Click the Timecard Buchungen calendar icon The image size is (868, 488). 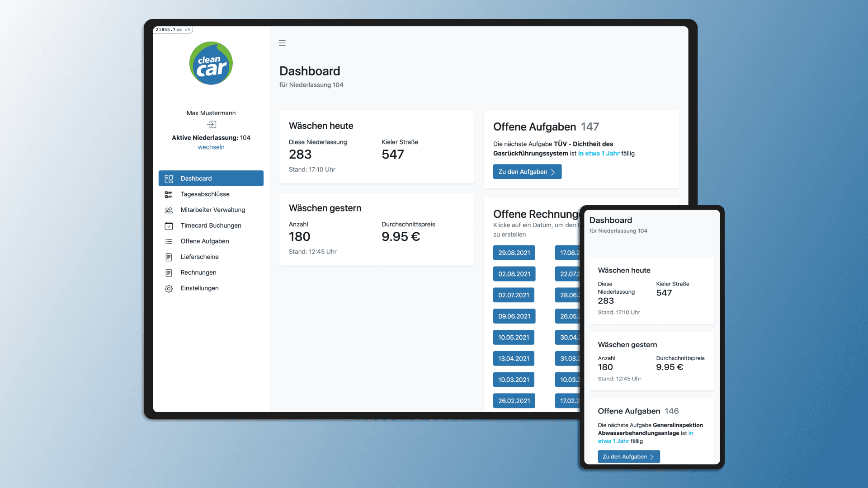pyautogui.click(x=169, y=225)
